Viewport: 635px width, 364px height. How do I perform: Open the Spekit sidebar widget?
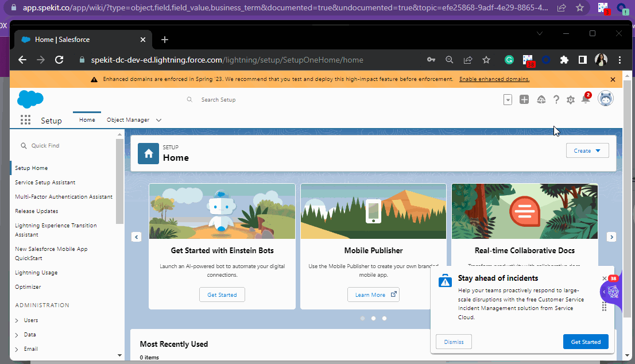[612, 292]
